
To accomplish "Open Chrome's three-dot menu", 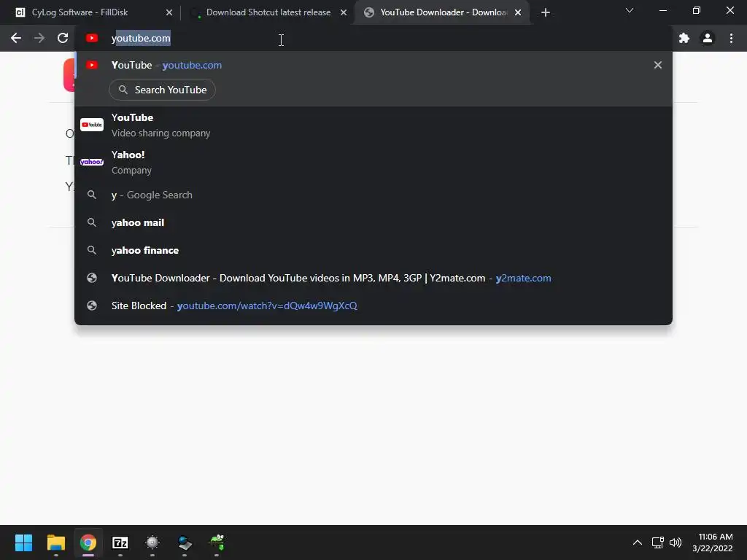I will (x=731, y=38).
